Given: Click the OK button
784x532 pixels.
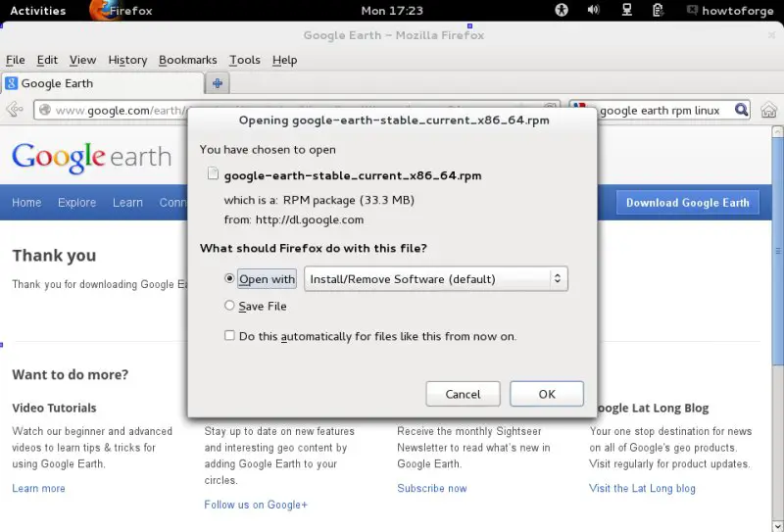Looking at the screenshot, I should (547, 394).
